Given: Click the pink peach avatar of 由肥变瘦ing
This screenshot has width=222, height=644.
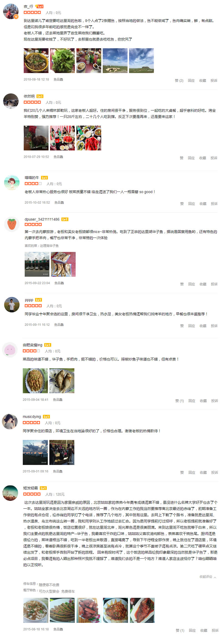Looking at the screenshot, I should [10, 350].
